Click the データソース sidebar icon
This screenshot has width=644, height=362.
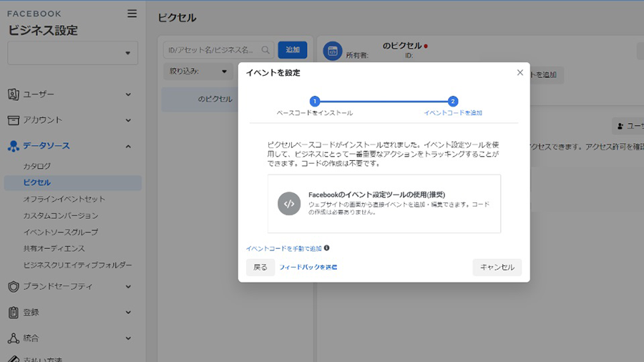coord(13,146)
